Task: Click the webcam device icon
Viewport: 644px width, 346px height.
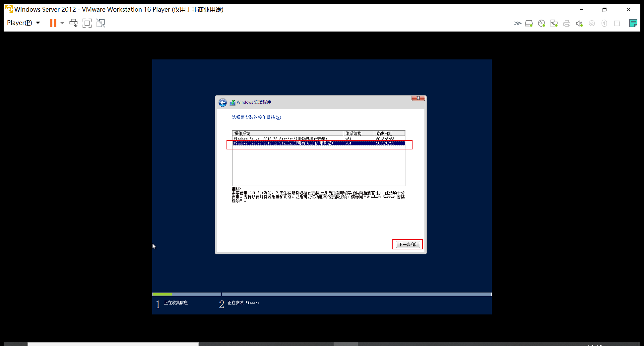Action: click(592, 23)
